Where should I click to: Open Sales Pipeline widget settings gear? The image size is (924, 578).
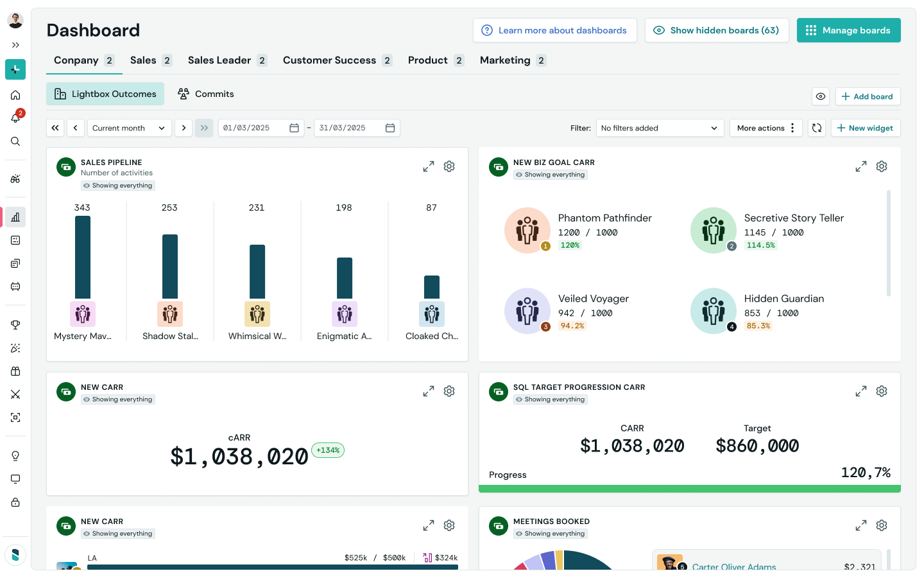[449, 166]
